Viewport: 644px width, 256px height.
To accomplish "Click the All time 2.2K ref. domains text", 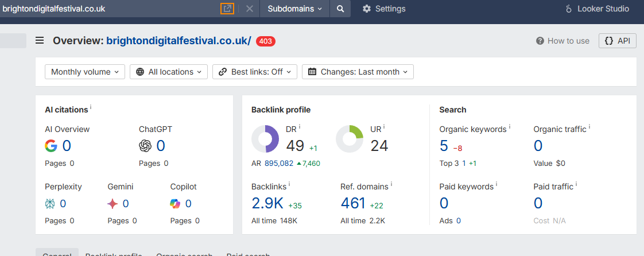I will pyautogui.click(x=363, y=221).
